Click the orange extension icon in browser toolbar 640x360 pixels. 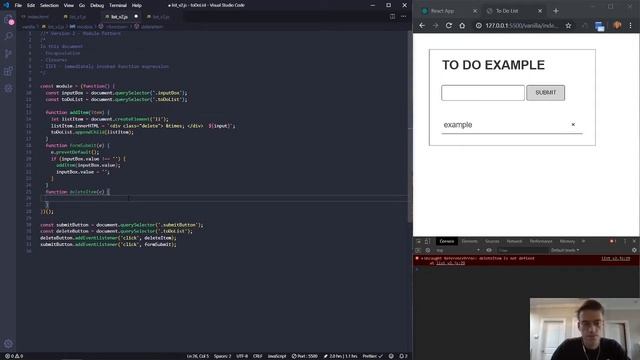617,25
